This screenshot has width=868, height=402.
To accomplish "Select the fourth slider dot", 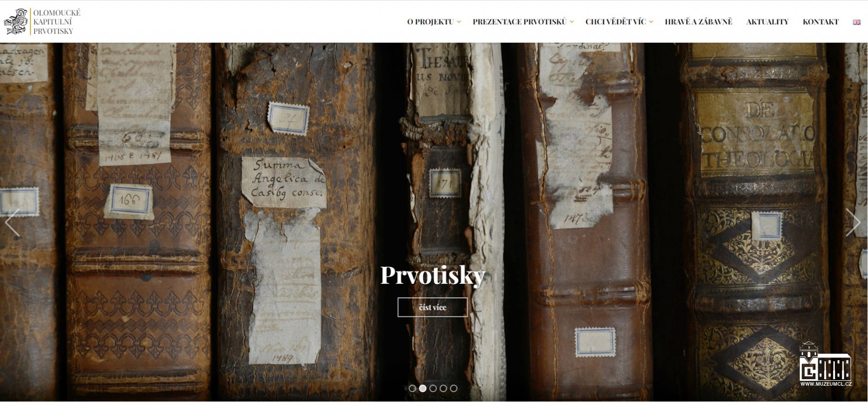I will [443, 388].
